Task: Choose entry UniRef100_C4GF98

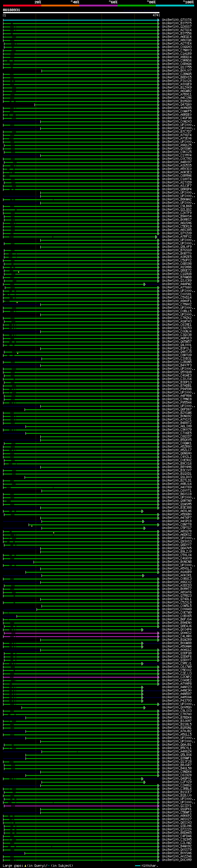Action: pos(177,118)
